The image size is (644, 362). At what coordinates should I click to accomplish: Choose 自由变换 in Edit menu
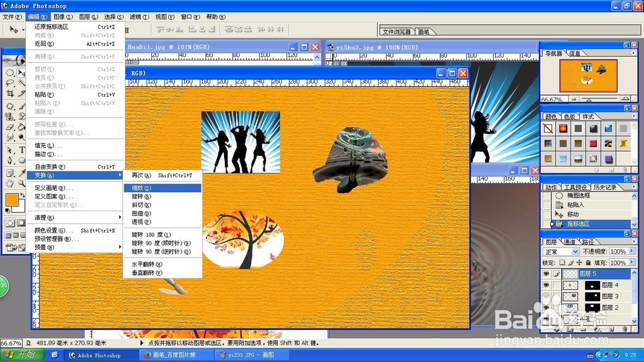point(74,167)
